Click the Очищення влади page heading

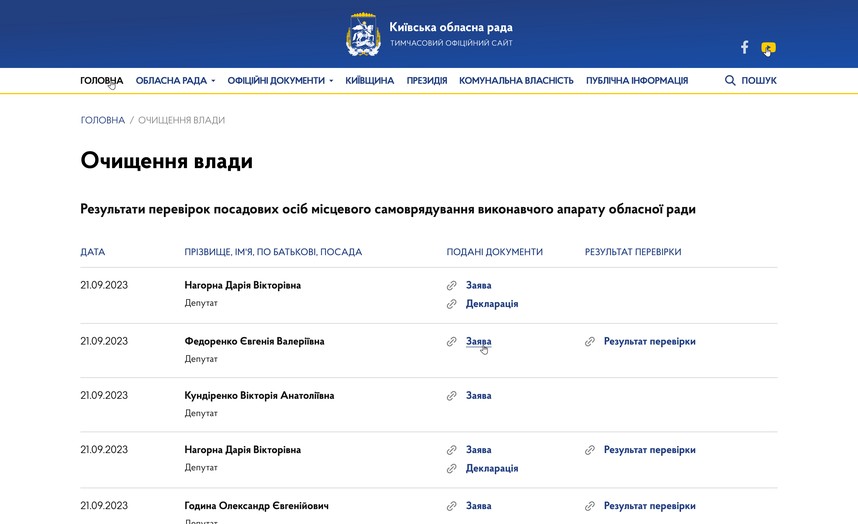pos(166,161)
